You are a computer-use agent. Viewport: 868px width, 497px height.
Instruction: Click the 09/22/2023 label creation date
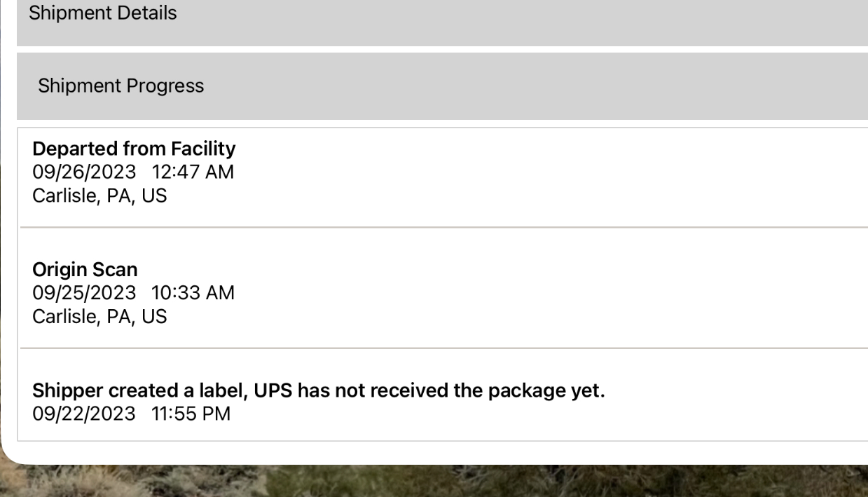84,414
